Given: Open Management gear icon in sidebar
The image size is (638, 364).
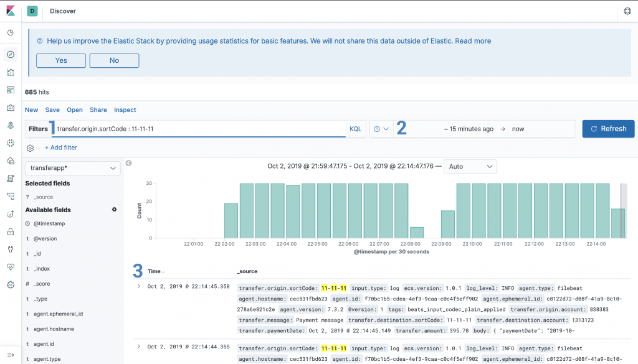Looking at the screenshot, I should pyautogui.click(x=11, y=284).
